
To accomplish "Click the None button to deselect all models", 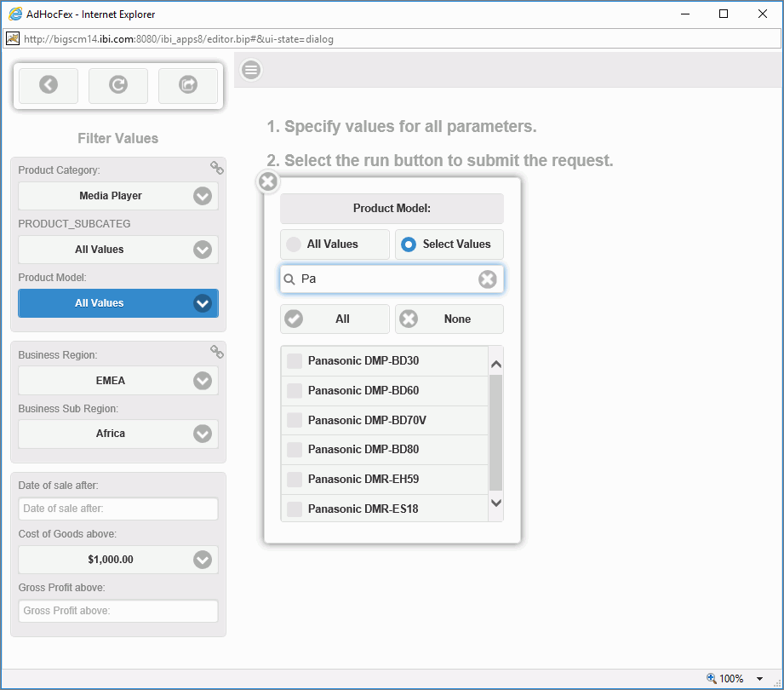I will [449, 319].
